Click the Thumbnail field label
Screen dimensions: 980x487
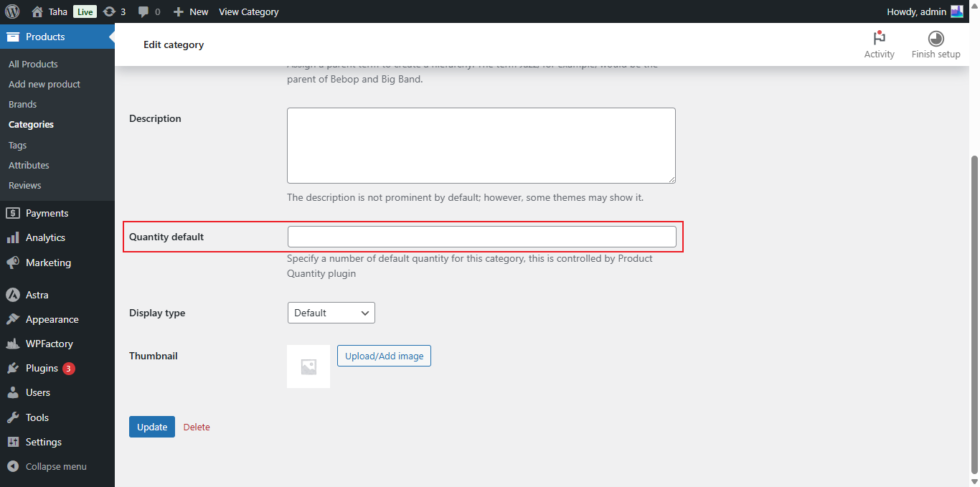click(154, 356)
